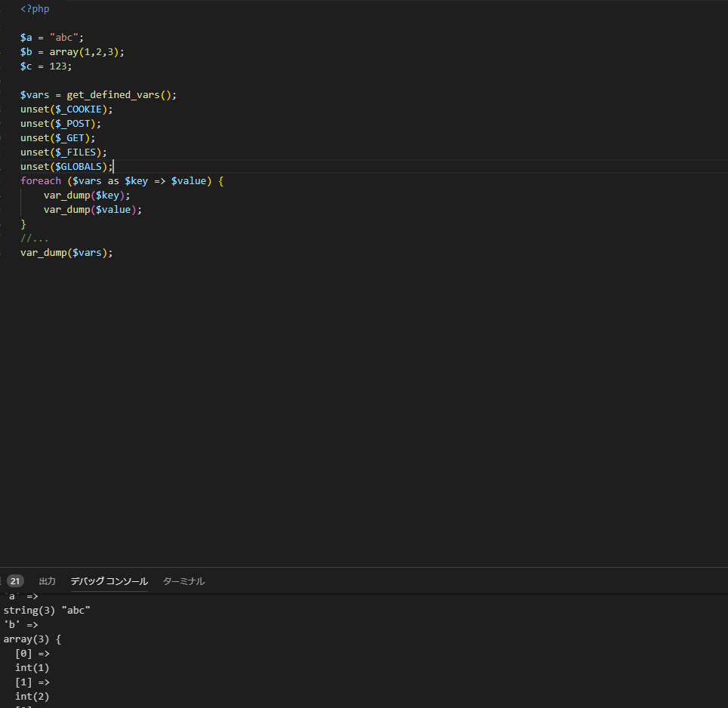Viewport: 728px width, 708px height.
Task: Switch to the ターミナル tab
Action: tap(184, 581)
